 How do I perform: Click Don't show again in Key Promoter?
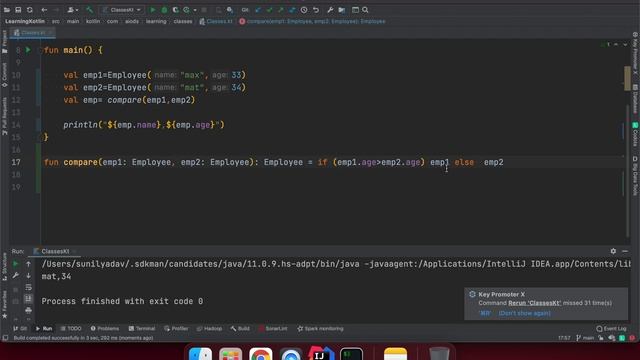524,313
